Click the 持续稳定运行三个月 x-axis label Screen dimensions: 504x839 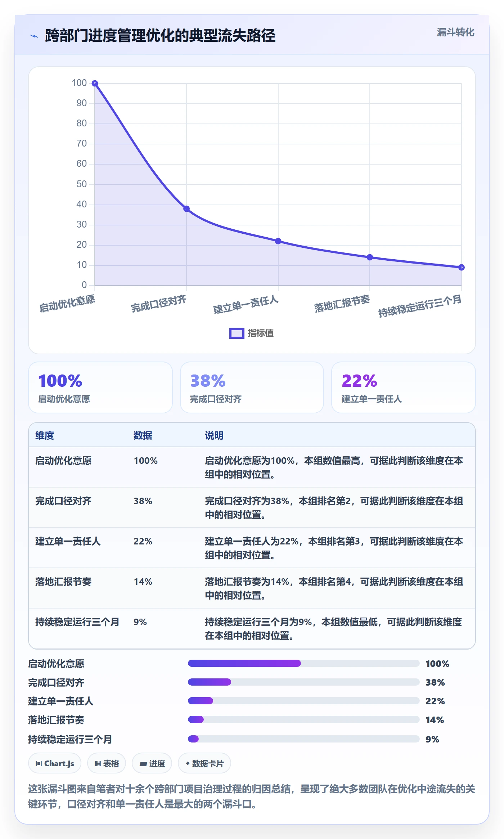point(420,306)
